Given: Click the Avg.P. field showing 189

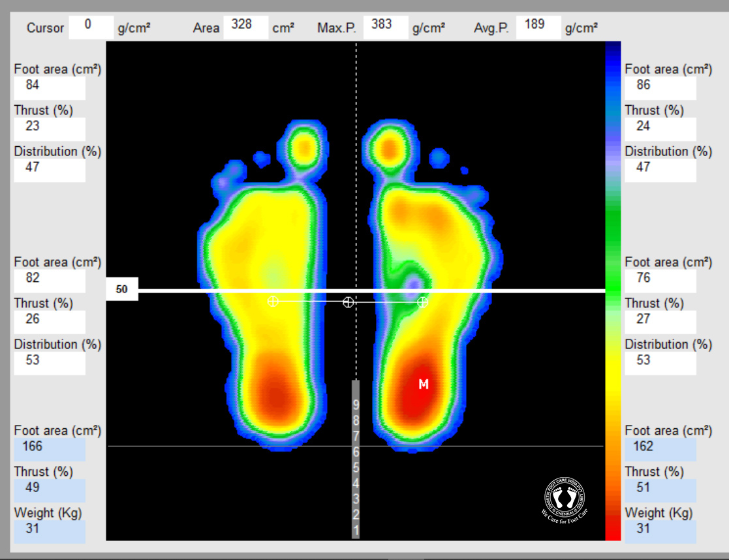Looking at the screenshot, I should click(538, 27).
